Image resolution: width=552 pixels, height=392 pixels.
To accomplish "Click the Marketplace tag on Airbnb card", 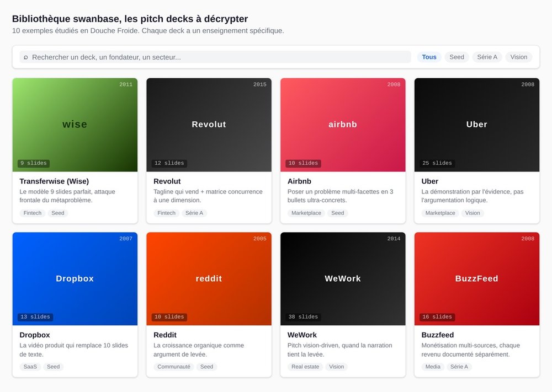I will [x=306, y=213].
